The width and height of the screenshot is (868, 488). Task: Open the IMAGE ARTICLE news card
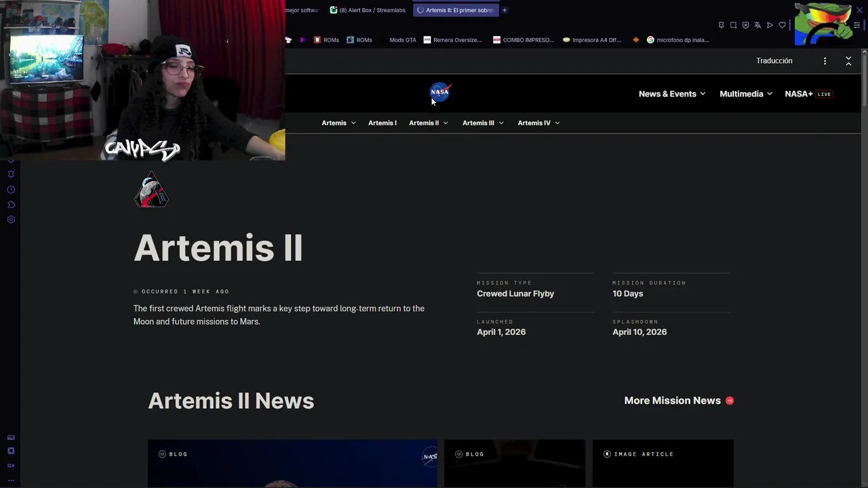coord(663,464)
